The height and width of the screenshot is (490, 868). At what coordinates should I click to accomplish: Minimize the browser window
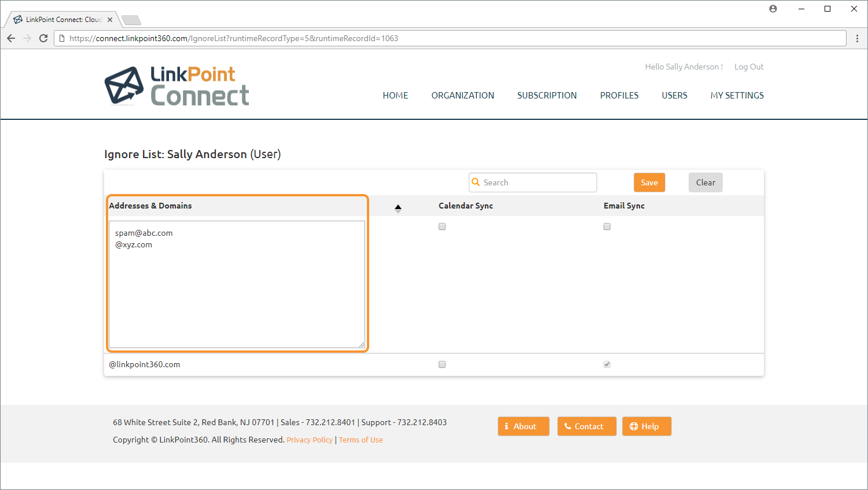(x=801, y=9)
